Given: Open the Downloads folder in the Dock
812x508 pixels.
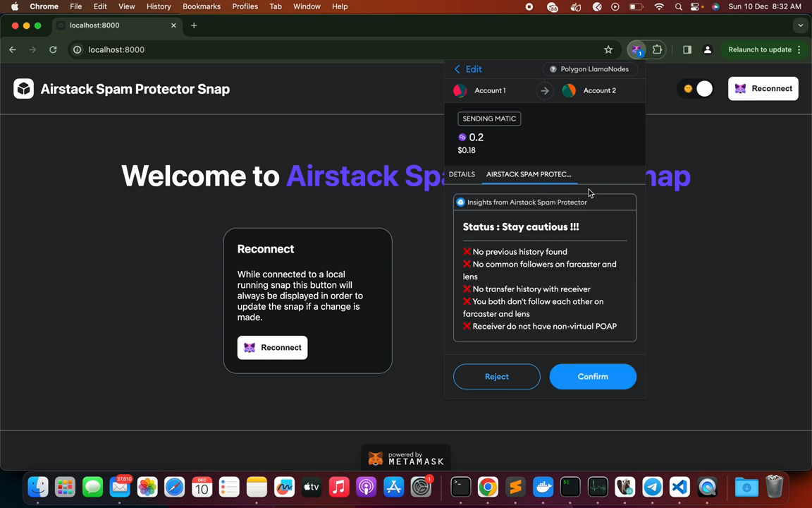Looking at the screenshot, I should pyautogui.click(x=746, y=487).
